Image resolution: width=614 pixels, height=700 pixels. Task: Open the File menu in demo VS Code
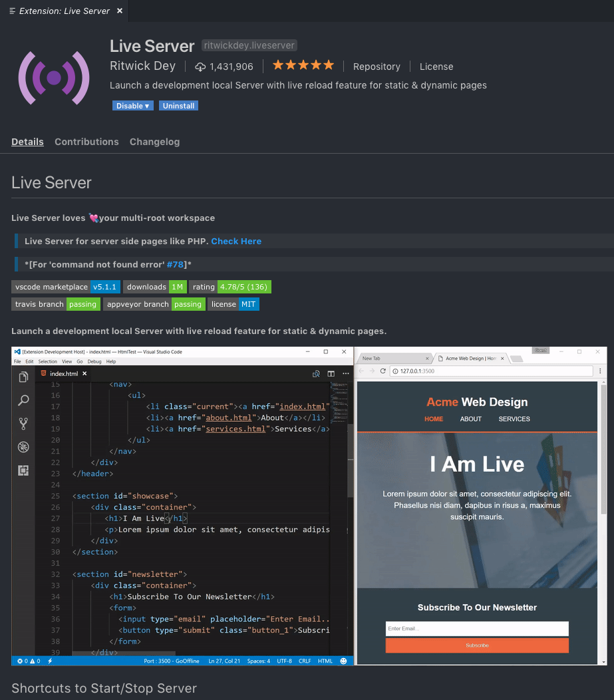[x=17, y=361]
